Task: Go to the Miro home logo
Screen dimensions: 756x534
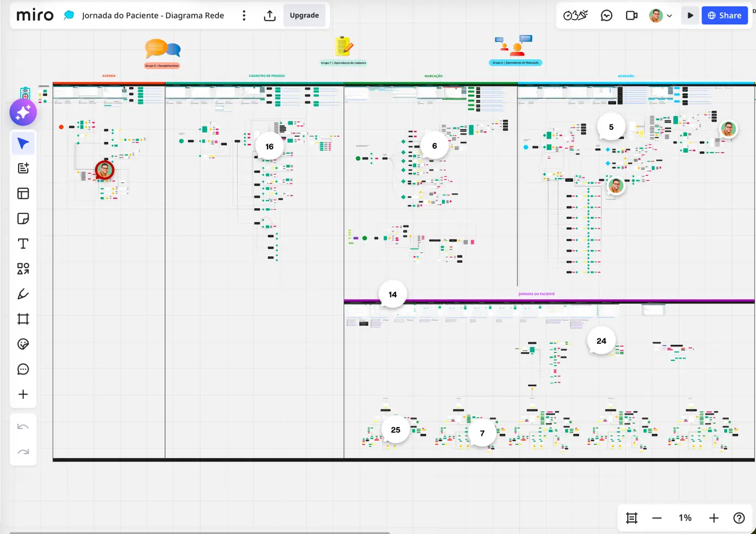Action: 35,15
